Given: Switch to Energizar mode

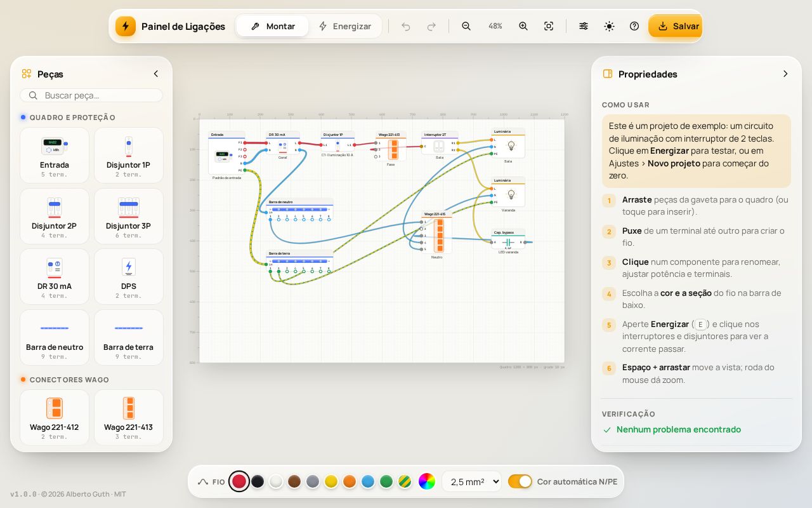Looking at the screenshot, I should pos(344,26).
